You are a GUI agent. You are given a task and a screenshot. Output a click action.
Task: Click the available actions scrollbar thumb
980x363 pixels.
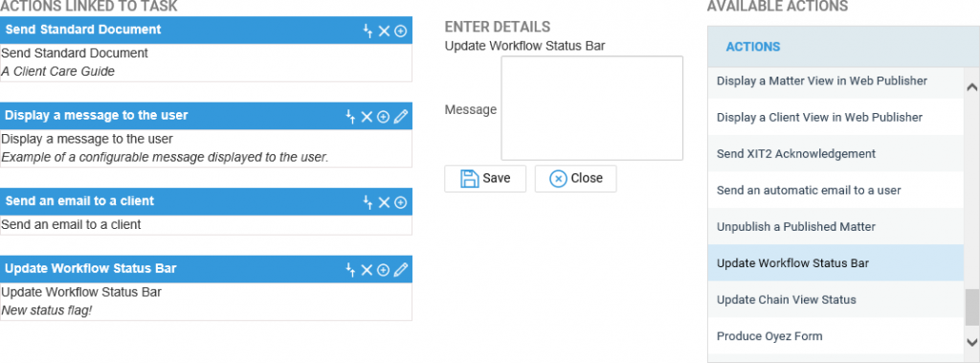pyautogui.click(x=972, y=308)
